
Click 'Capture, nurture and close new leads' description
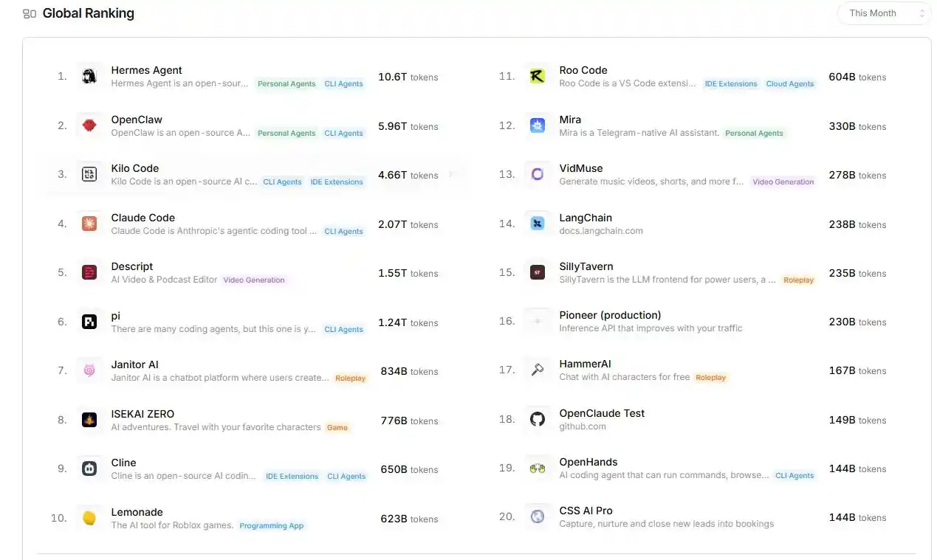(667, 524)
